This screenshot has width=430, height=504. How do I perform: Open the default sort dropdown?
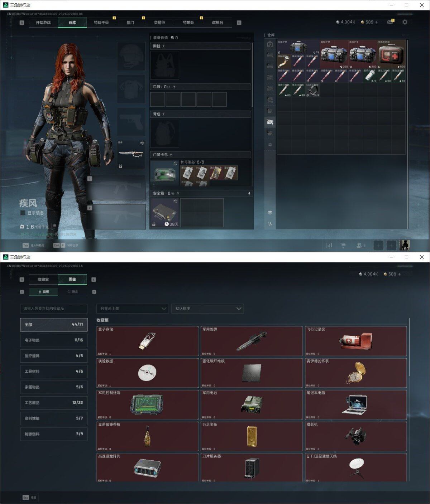coord(208,309)
